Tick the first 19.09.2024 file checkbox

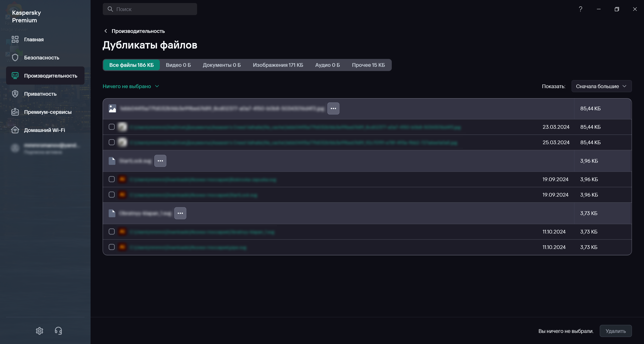click(x=112, y=179)
